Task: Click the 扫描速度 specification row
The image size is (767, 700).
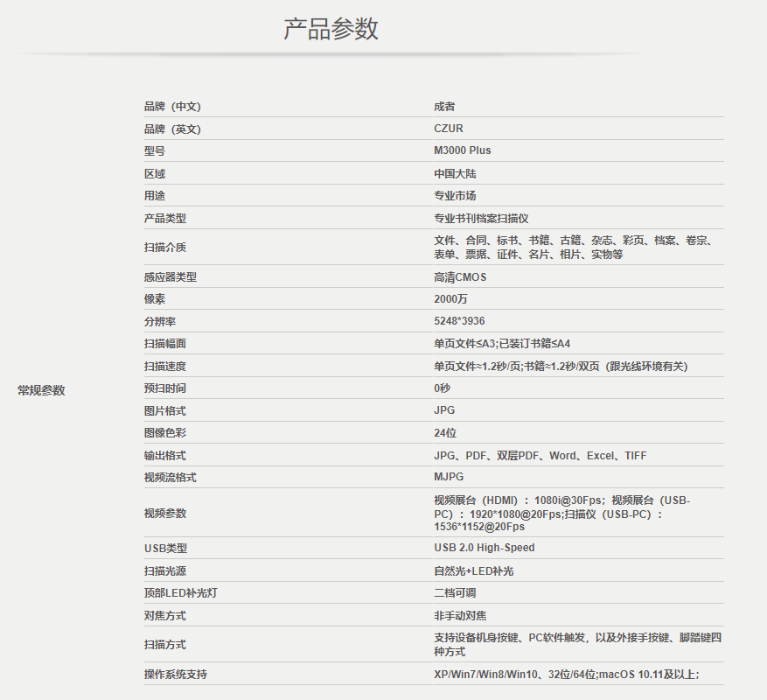Action: (x=560, y=366)
